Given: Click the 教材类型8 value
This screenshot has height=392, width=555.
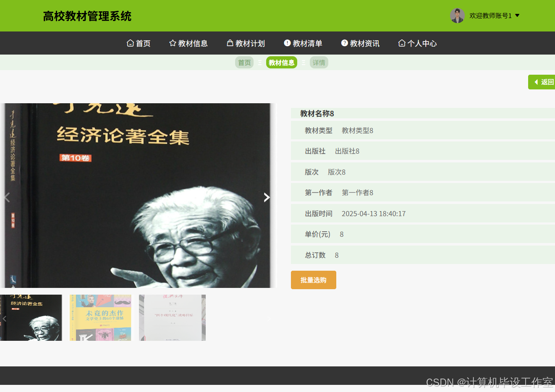Looking at the screenshot, I should click(357, 131).
